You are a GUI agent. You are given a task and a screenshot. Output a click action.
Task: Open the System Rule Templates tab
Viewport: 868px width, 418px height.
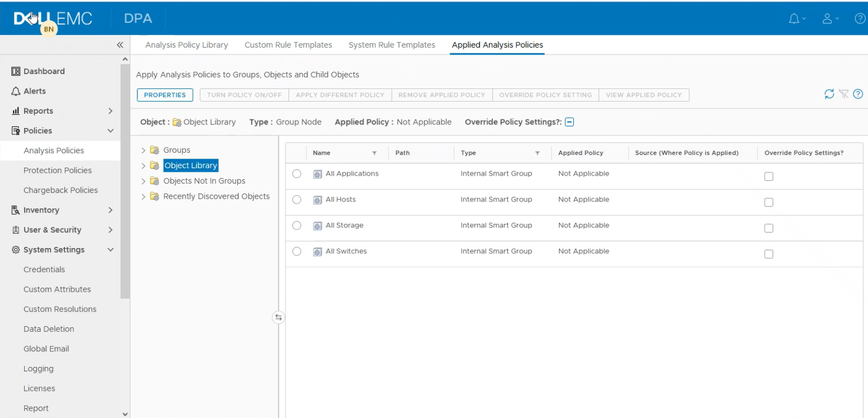point(391,45)
